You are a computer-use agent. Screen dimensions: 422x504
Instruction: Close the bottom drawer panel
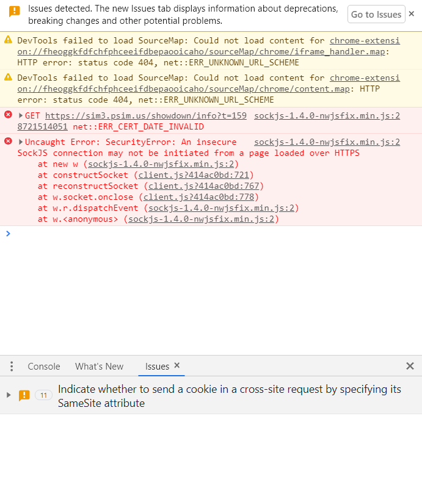click(410, 366)
